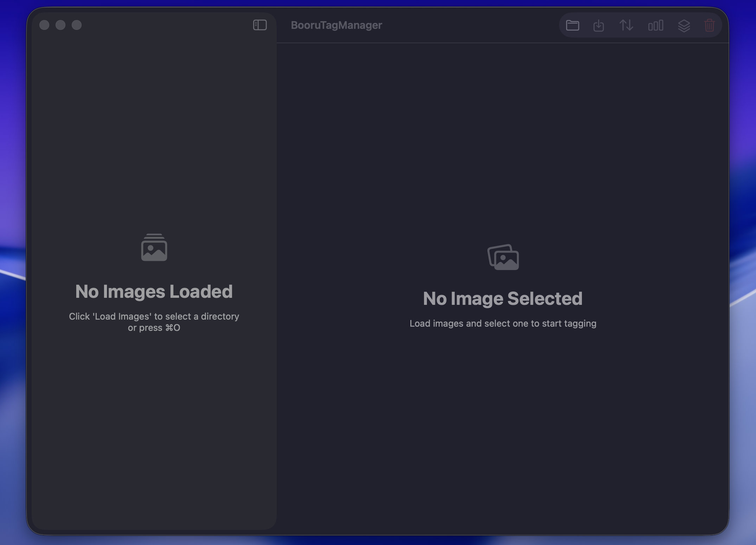756x545 pixels.
Task: Click the 'No Images Loaded' heading
Action: click(154, 291)
